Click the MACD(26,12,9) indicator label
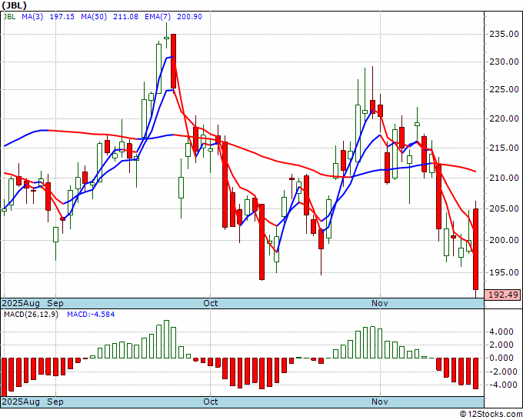Screen dimensions: 523x420 point(31,315)
